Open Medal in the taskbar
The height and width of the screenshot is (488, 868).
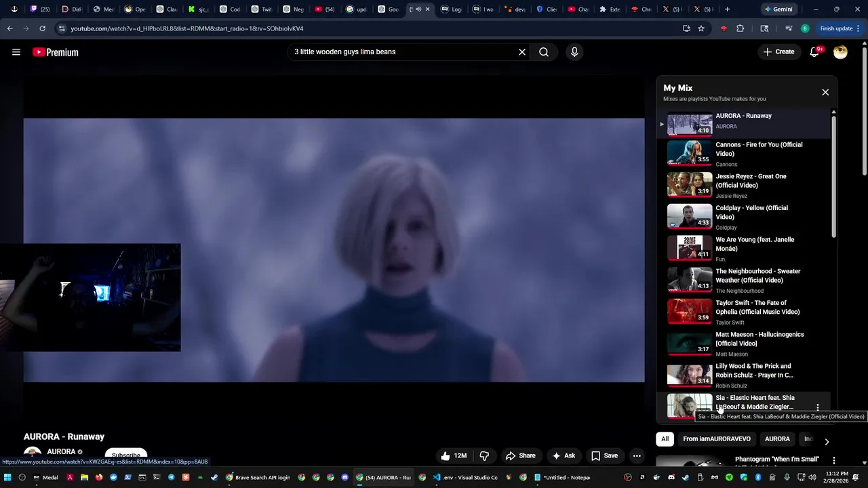click(45, 477)
